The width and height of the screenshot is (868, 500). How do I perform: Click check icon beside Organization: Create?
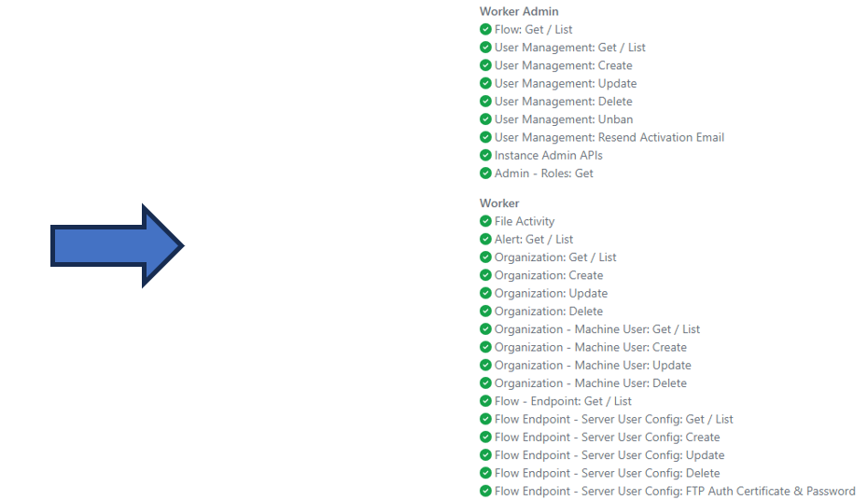tap(485, 275)
